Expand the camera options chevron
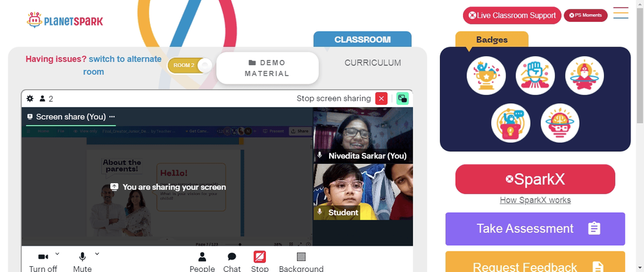This screenshot has height=272, width=644. (x=57, y=253)
